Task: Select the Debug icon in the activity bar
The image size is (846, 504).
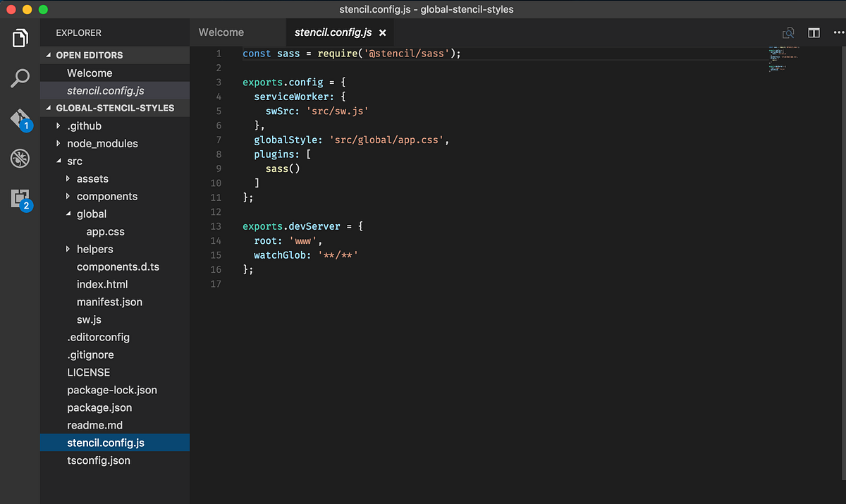Action: click(20, 159)
